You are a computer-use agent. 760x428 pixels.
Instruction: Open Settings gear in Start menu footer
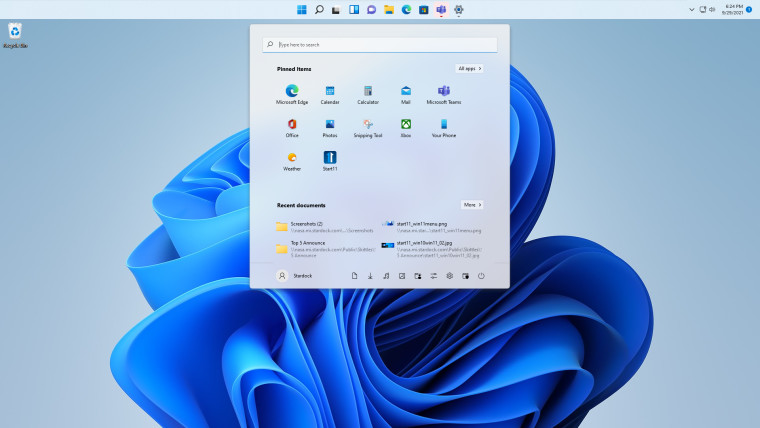point(450,276)
